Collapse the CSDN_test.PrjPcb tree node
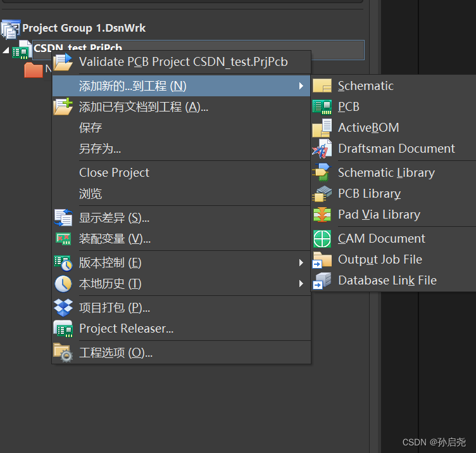This screenshot has height=453, width=476. (x=6, y=50)
